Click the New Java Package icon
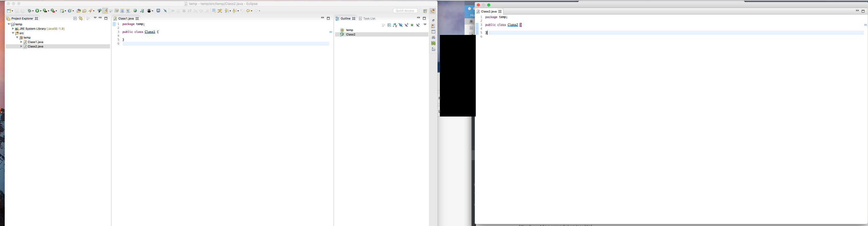868x226 pixels. pos(62,11)
